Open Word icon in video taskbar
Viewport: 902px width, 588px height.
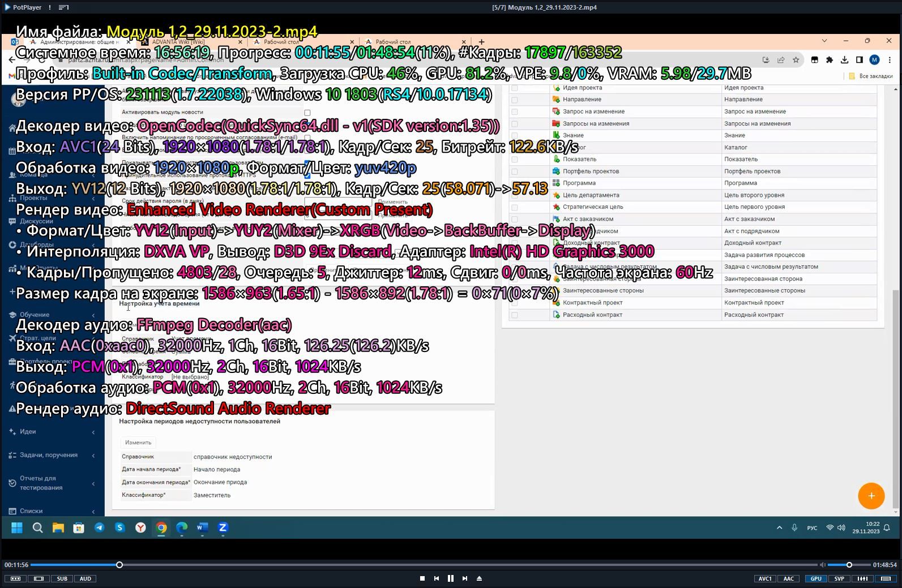(202, 527)
